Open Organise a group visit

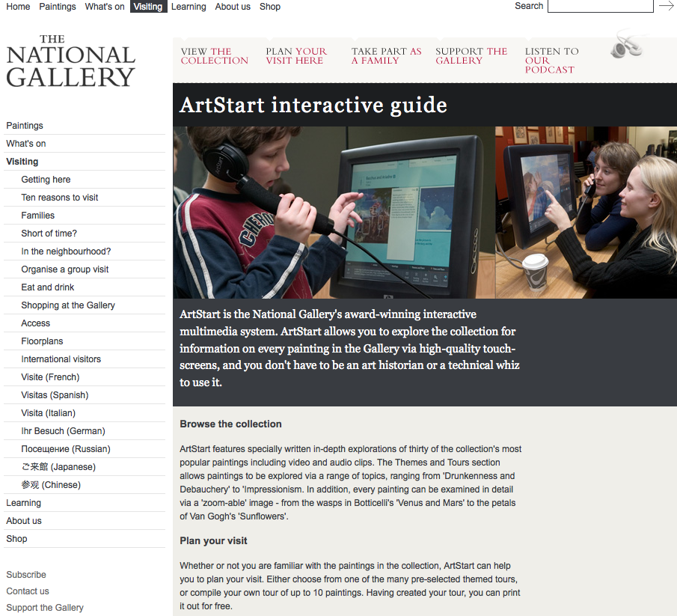65,269
